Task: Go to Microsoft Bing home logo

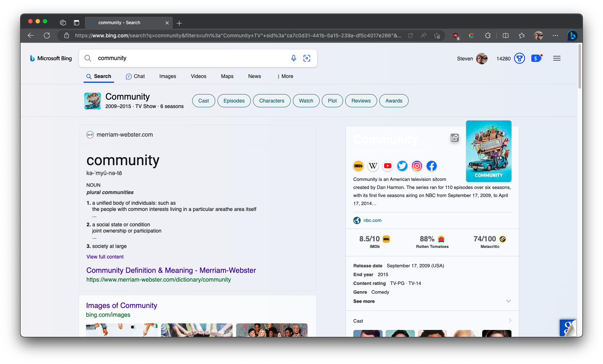Action: (51, 58)
